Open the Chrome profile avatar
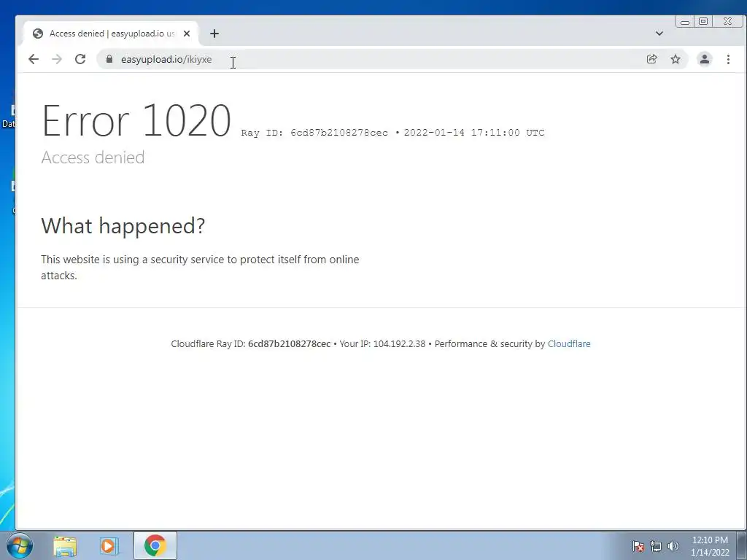The width and height of the screenshot is (747, 560). coord(704,59)
